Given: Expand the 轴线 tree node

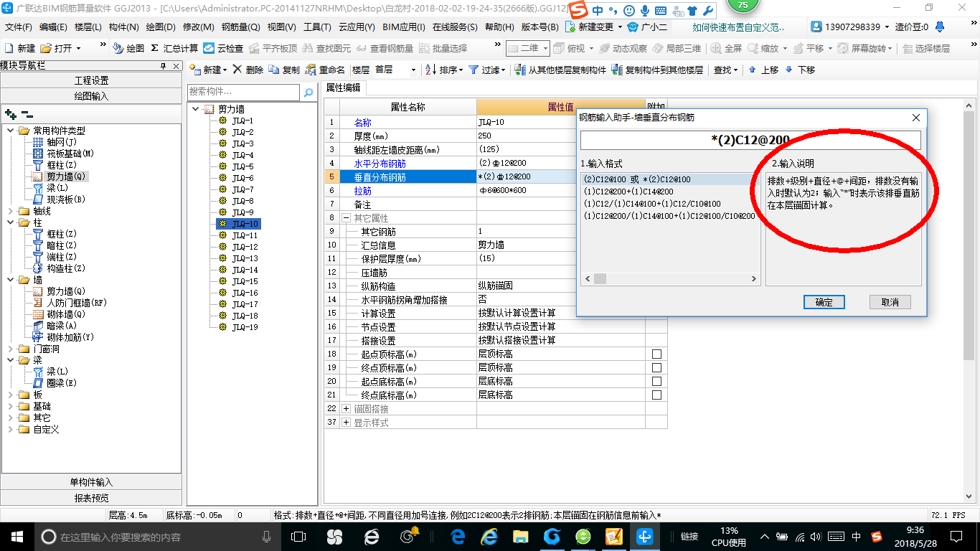Looking at the screenshot, I should tap(11, 211).
